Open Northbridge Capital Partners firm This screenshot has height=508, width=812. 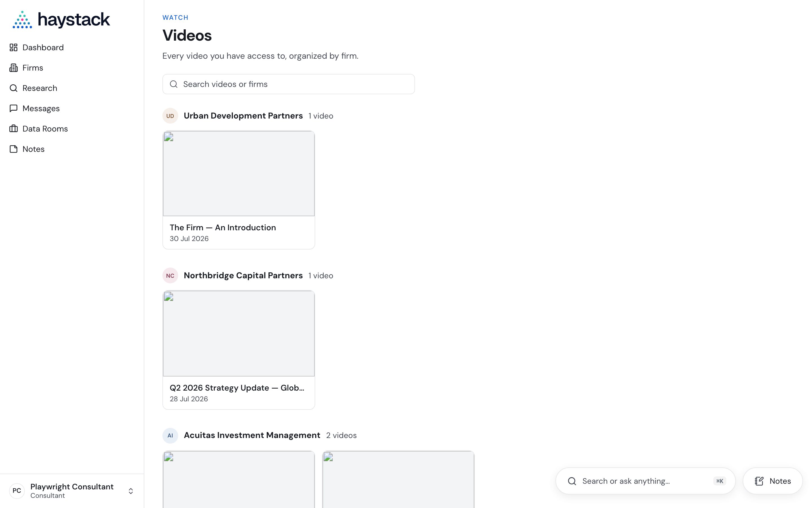coord(243,275)
